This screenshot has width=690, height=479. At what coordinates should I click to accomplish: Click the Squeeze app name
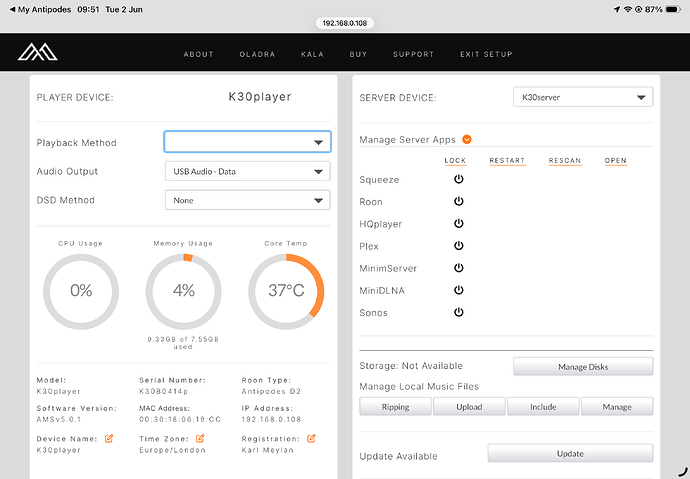379,180
